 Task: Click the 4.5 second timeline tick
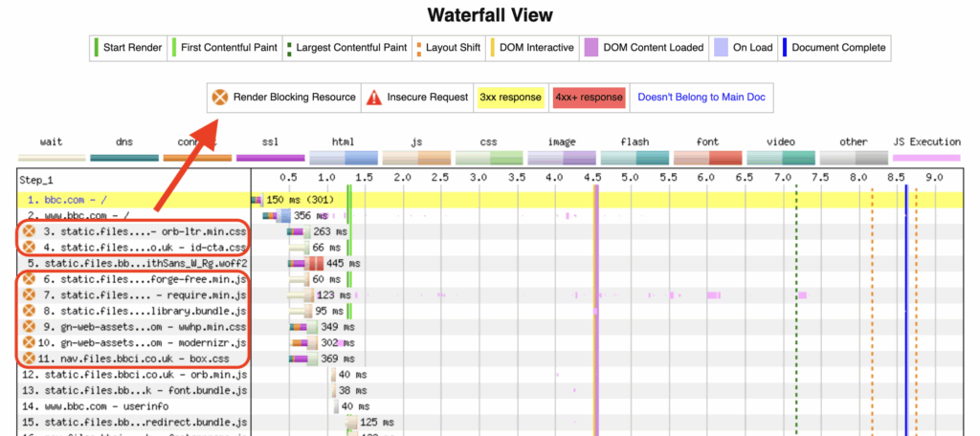pos(593,178)
